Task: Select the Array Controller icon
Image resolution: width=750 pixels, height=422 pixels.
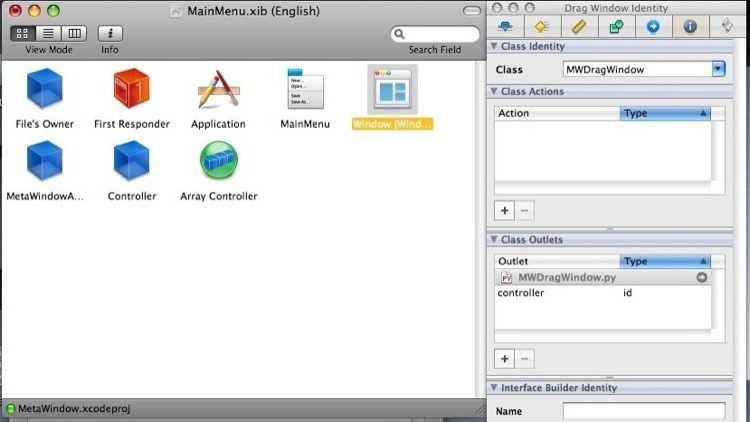Action: [x=219, y=160]
